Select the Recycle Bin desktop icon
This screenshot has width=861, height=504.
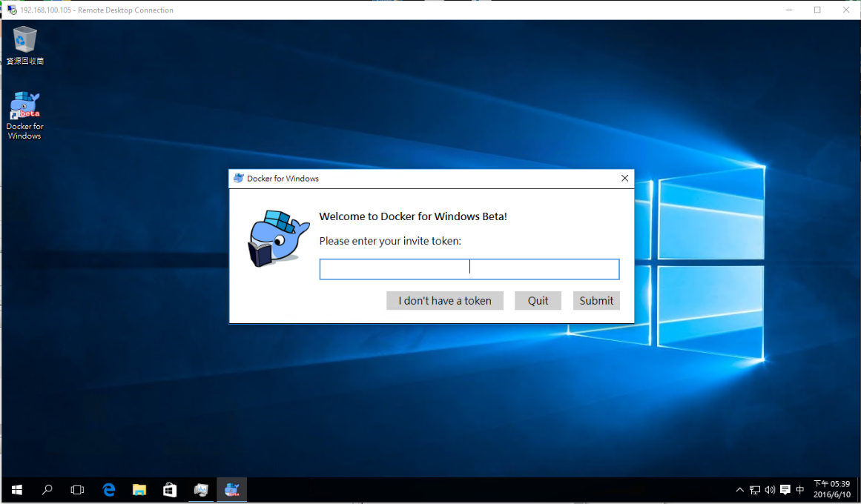[24, 44]
